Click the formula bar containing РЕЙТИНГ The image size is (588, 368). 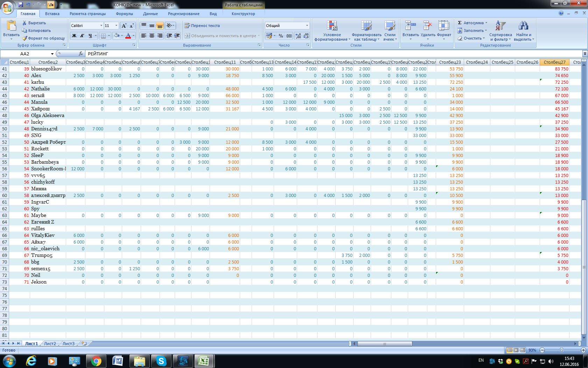(315, 54)
